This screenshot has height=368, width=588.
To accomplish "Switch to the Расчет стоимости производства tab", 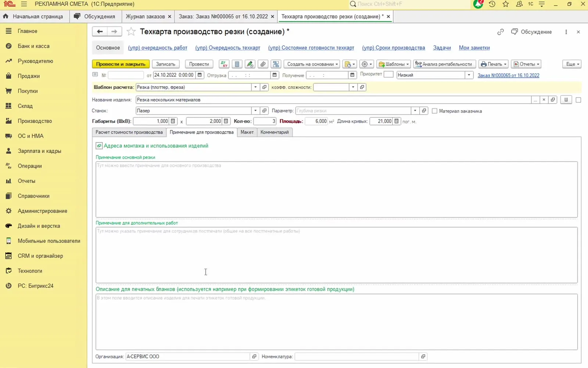I will [129, 132].
